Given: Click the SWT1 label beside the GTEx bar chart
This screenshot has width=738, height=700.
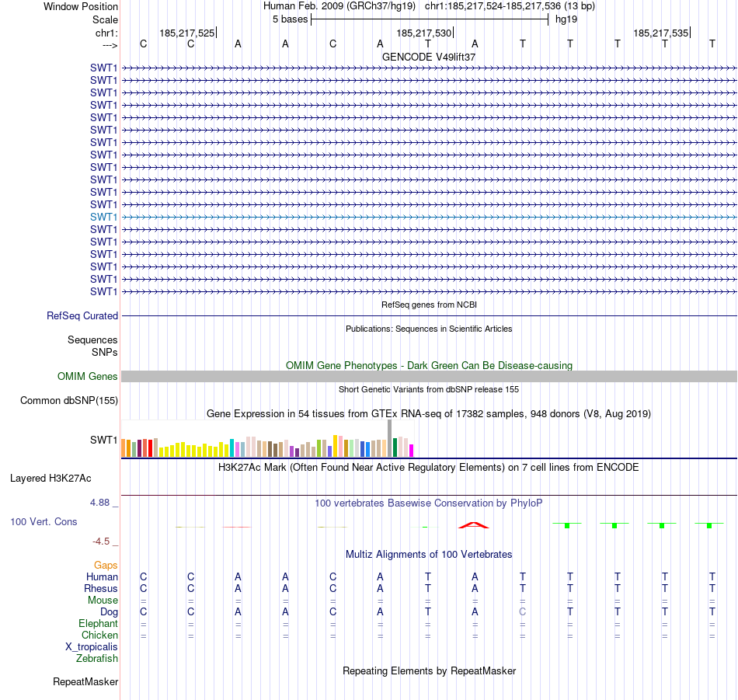Looking at the screenshot, I should pos(103,440).
